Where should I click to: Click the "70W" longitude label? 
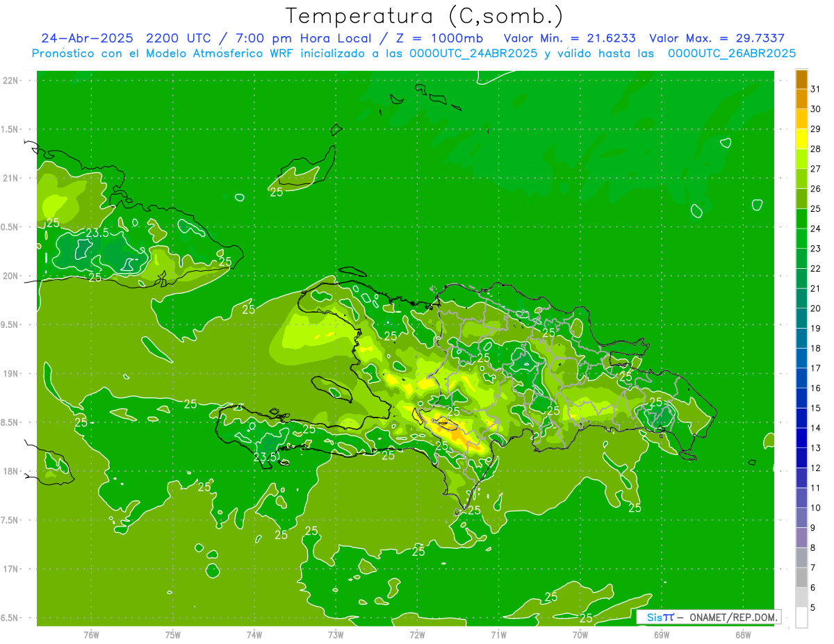[580, 635]
